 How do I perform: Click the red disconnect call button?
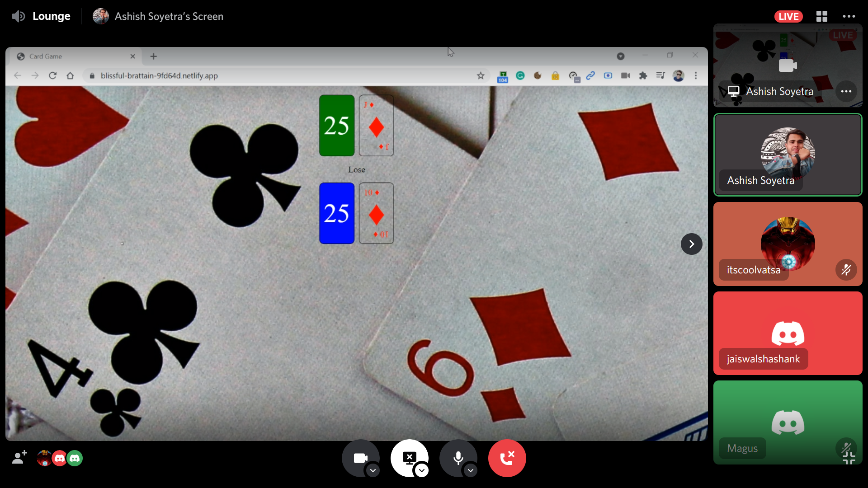(x=507, y=458)
